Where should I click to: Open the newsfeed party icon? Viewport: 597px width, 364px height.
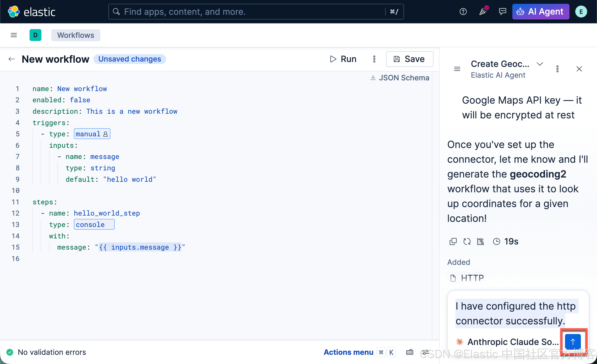click(483, 12)
